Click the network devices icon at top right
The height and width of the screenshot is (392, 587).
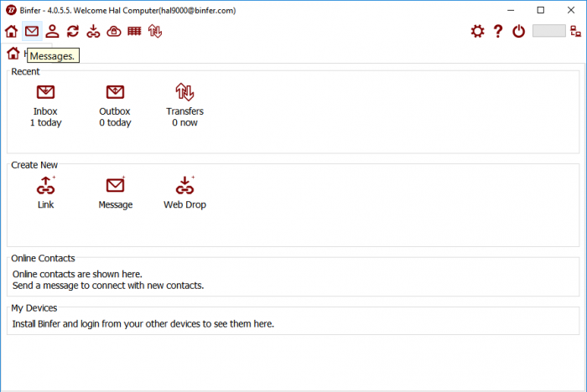coord(575,32)
